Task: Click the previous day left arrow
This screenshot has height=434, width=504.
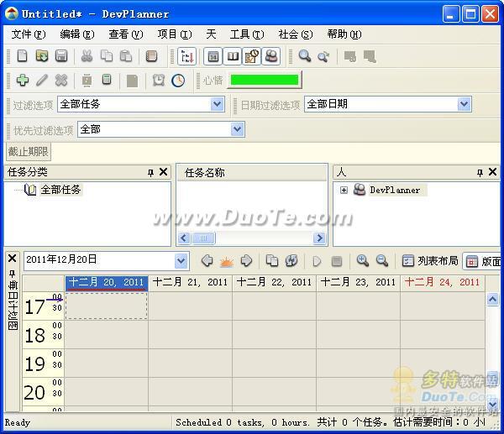Action: click(x=207, y=260)
